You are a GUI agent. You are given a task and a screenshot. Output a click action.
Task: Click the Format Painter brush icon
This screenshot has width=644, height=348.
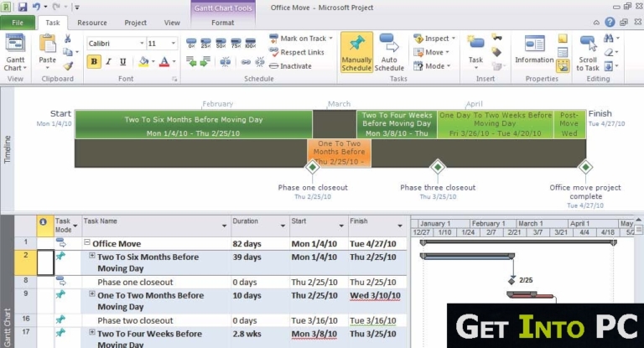pyautogui.click(x=68, y=65)
